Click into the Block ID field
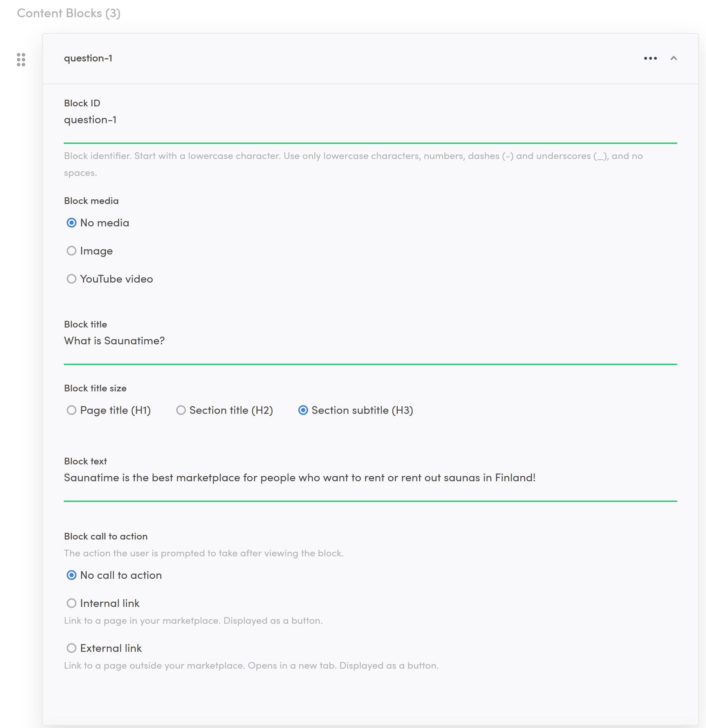This screenshot has width=706, height=728. click(370, 120)
